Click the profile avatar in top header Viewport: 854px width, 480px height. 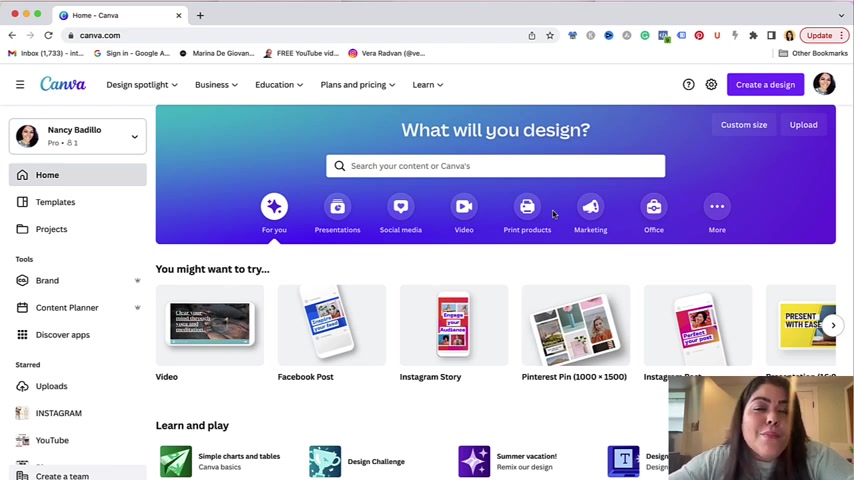pos(824,84)
